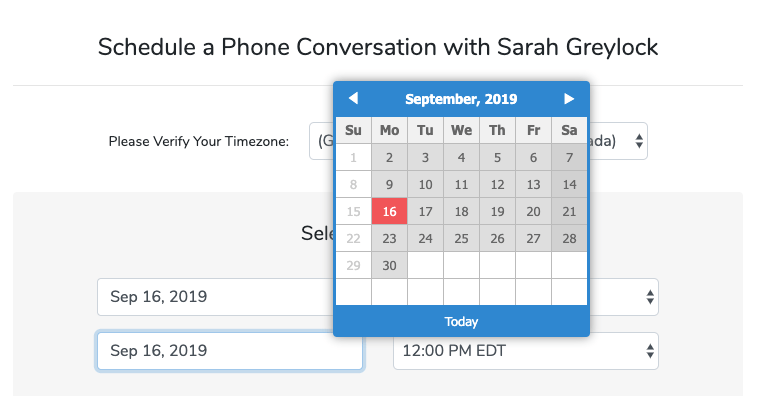This screenshot has height=396, width=757.
Task: Pick Tuesday September 24
Action: [x=425, y=239]
